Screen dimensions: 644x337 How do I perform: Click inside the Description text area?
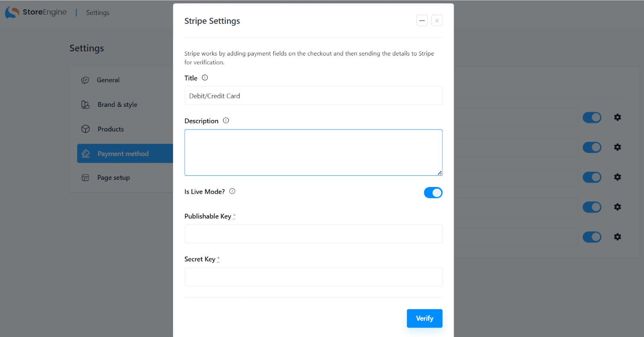[313, 152]
